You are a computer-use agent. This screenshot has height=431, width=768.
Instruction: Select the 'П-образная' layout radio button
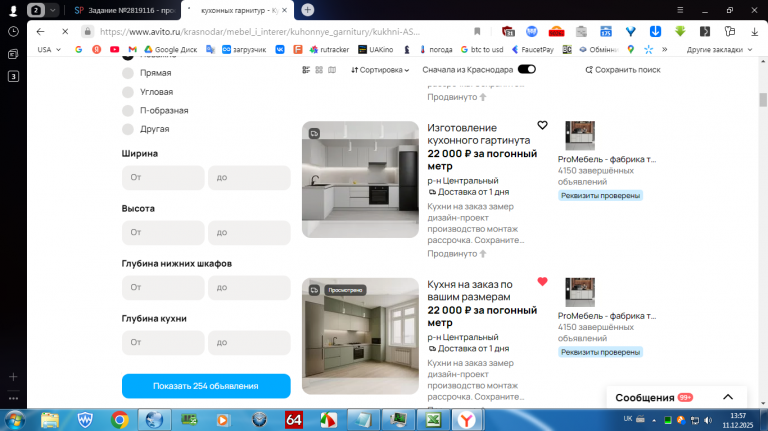[128, 111]
